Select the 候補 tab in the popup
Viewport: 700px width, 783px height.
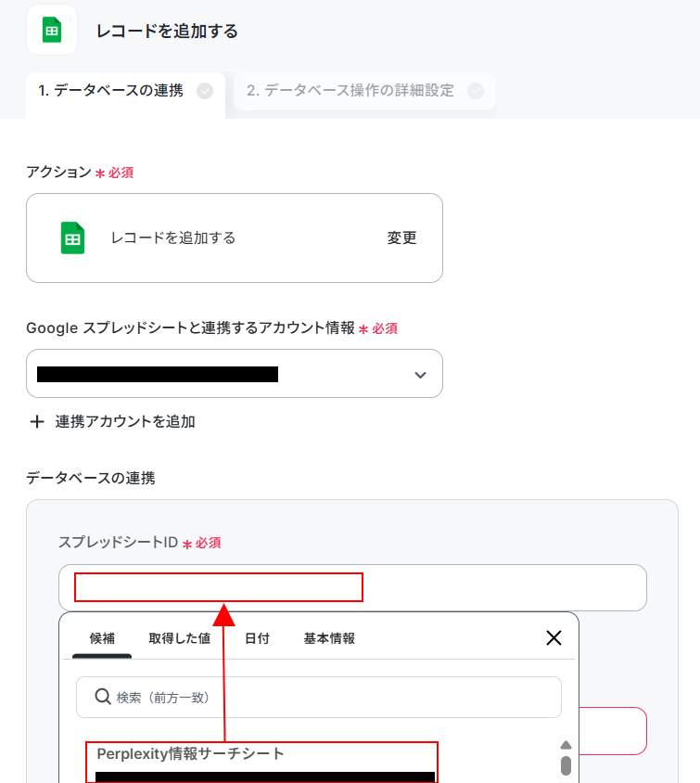point(102,638)
